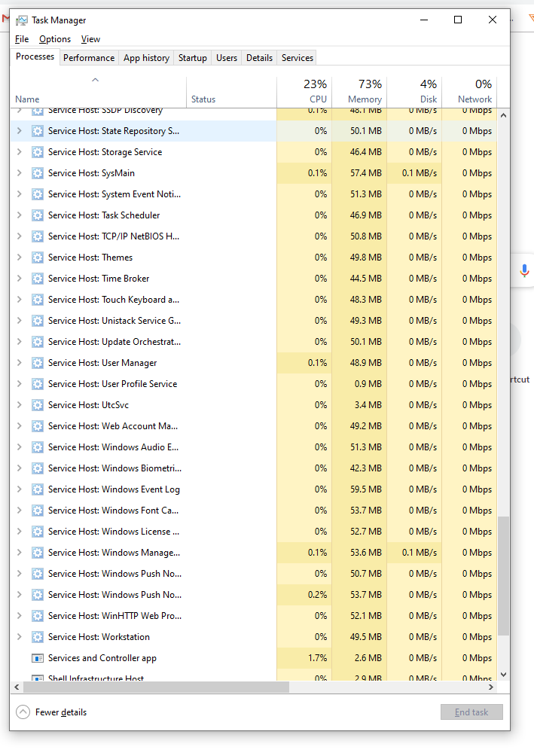Click the gear icon beside Service Host: WinHTTP Web Pro...
The width and height of the screenshot is (534, 756).
click(x=38, y=616)
